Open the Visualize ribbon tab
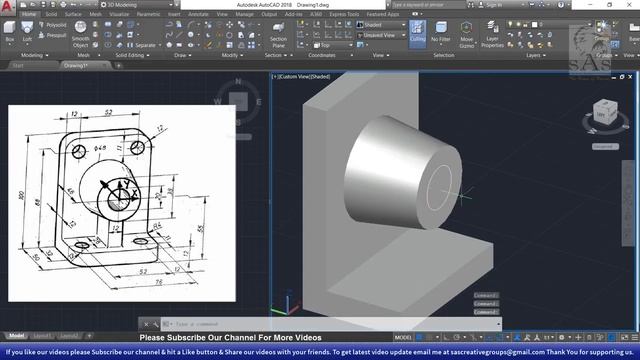 click(x=119, y=14)
